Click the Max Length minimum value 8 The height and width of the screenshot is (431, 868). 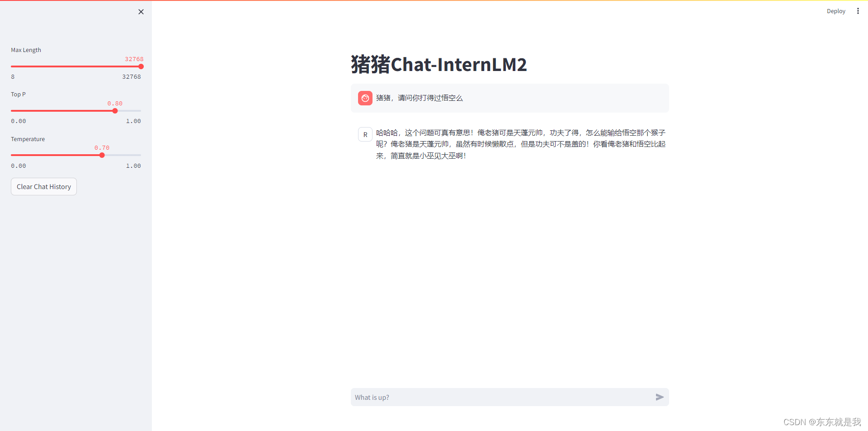pos(13,77)
